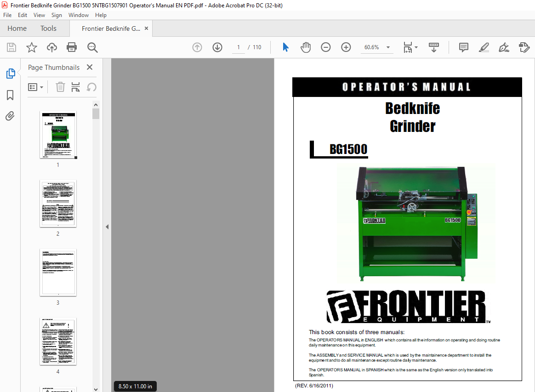The height and width of the screenshot is (392, 535).
Task: Click the Bedknife Grinder title text
Action: tap(412, 117)
